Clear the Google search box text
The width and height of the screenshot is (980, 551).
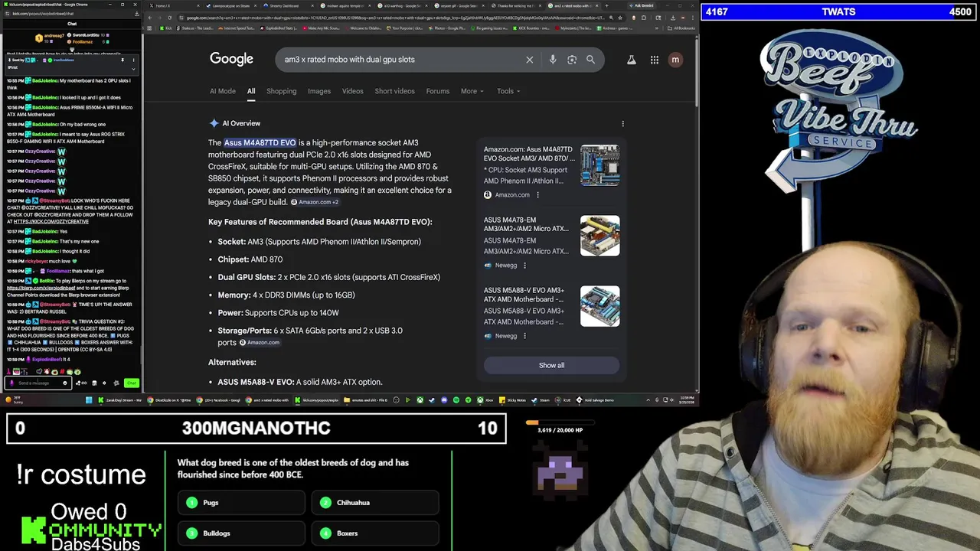point(529,60)
